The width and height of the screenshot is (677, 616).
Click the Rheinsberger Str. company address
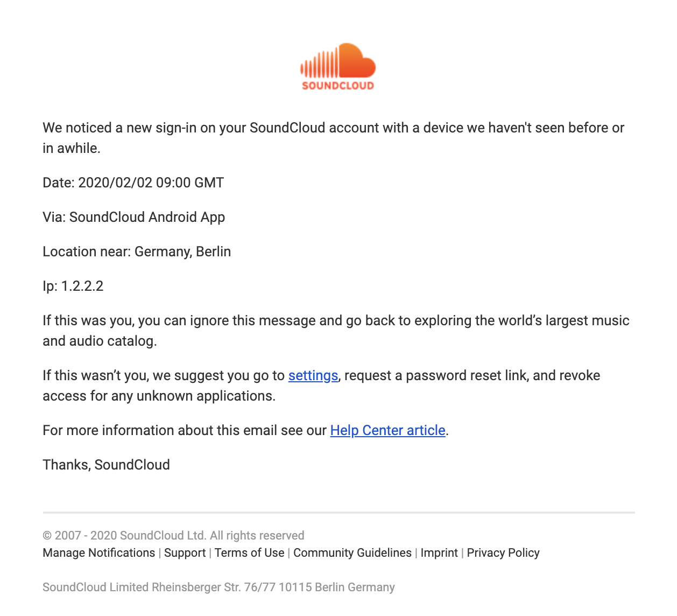tap(218, 587)
